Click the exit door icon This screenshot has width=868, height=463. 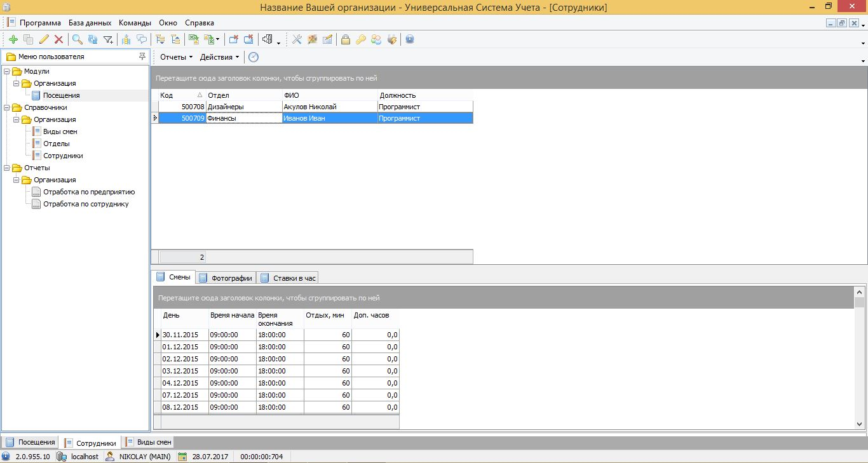pyautogui.click(x=268, y=39)
